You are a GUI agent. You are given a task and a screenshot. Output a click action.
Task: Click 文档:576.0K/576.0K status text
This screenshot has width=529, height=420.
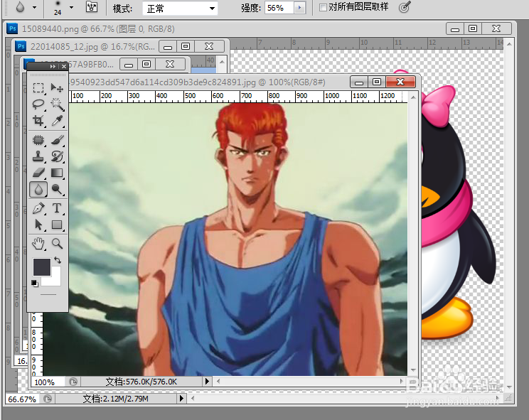click(x=141, y=382)
